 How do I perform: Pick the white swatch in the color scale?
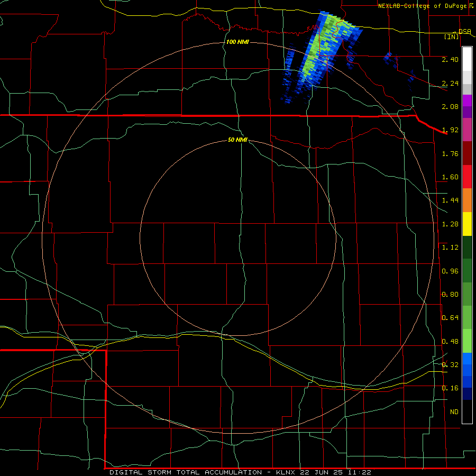point(467,59)
